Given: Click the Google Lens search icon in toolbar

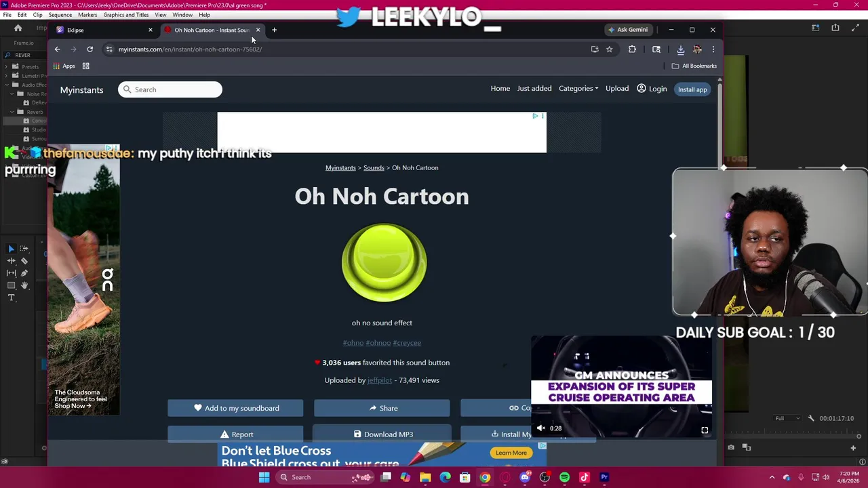Looking at the screenshot, I should pos(656,49).
